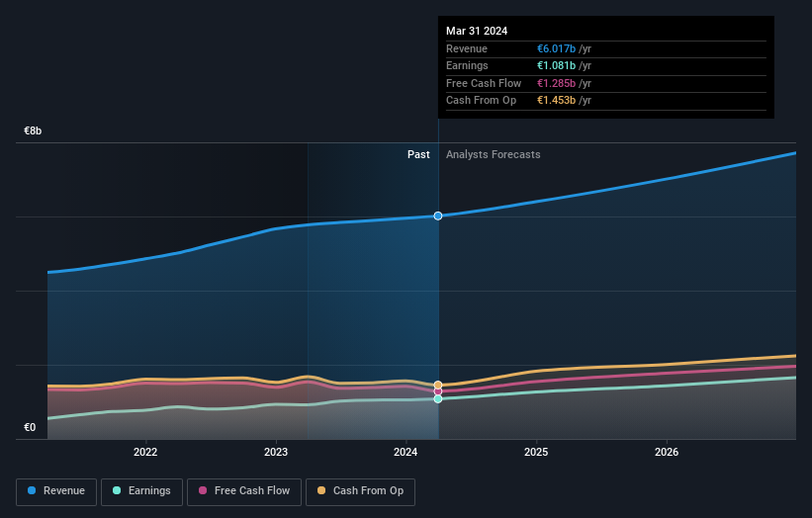Viewport: 812px width, 518px height.
Task: Click the Revenue data point marker
Action: [x=438, y=216]
